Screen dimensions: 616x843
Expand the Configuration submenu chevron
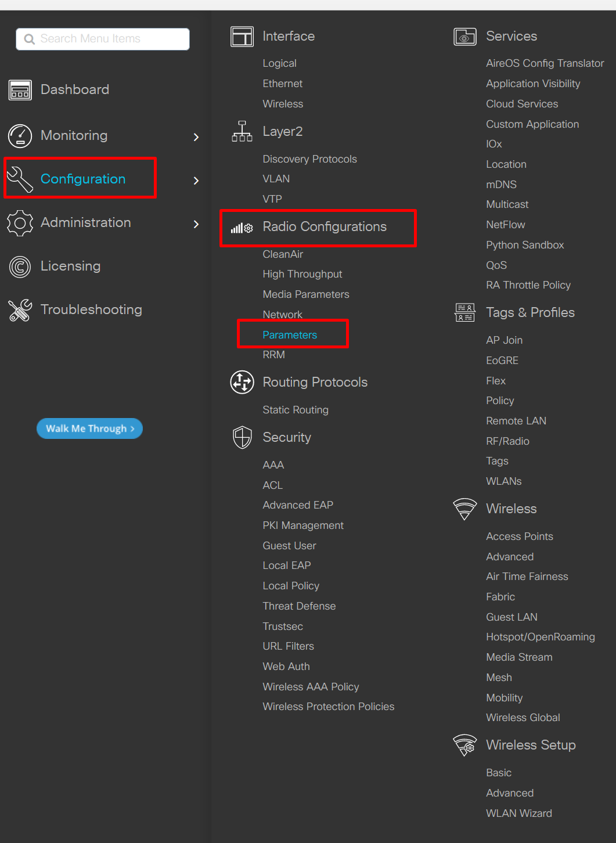[196, 181]
